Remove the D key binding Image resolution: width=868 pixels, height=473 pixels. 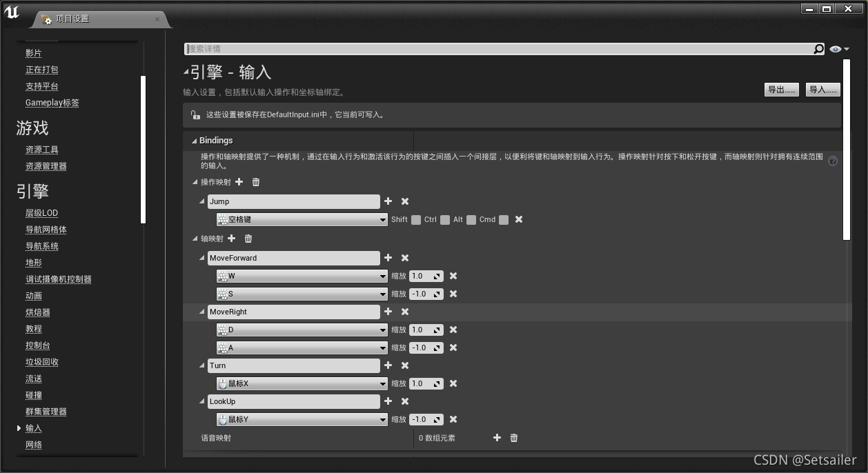(453, 330)
